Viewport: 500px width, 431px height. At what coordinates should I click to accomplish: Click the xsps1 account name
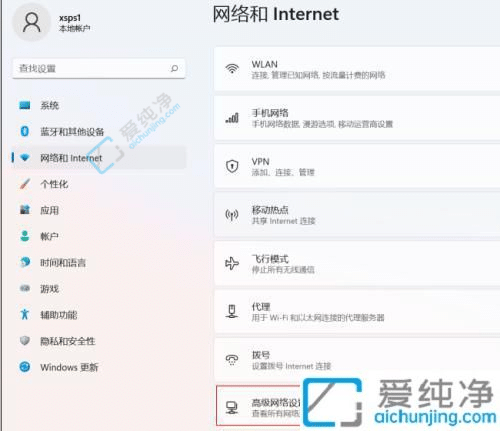tap(70, 18)
